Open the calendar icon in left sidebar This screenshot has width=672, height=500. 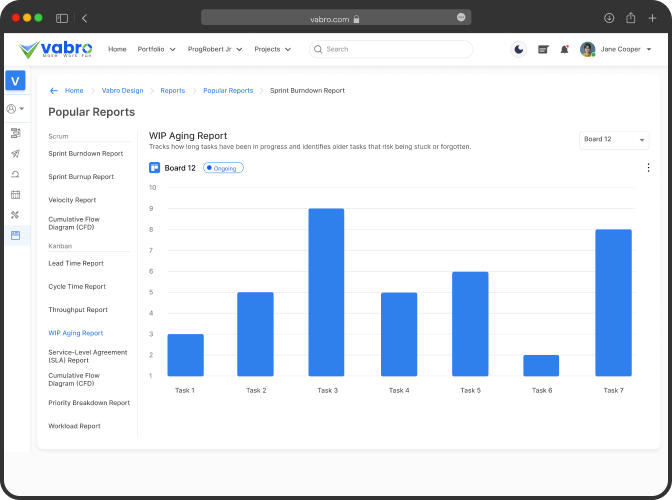coord(15,194)
